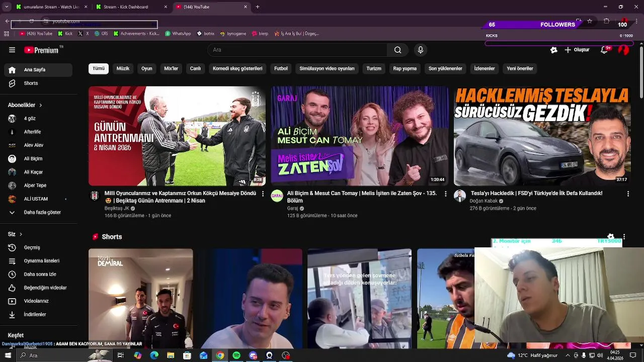Open Shorts in the sidebar
Image resolution: width=644 pixels, height=362 pixels.
[38, 83]
